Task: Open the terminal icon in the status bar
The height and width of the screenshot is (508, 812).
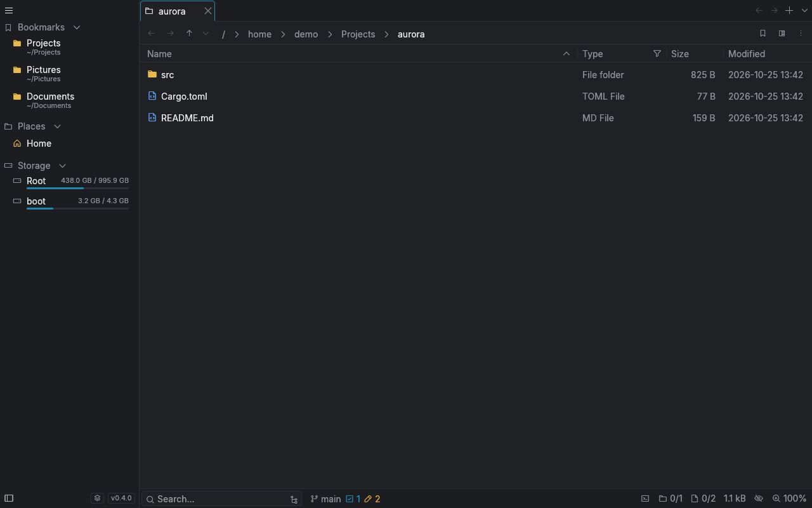Action: [x=645, y=499]
